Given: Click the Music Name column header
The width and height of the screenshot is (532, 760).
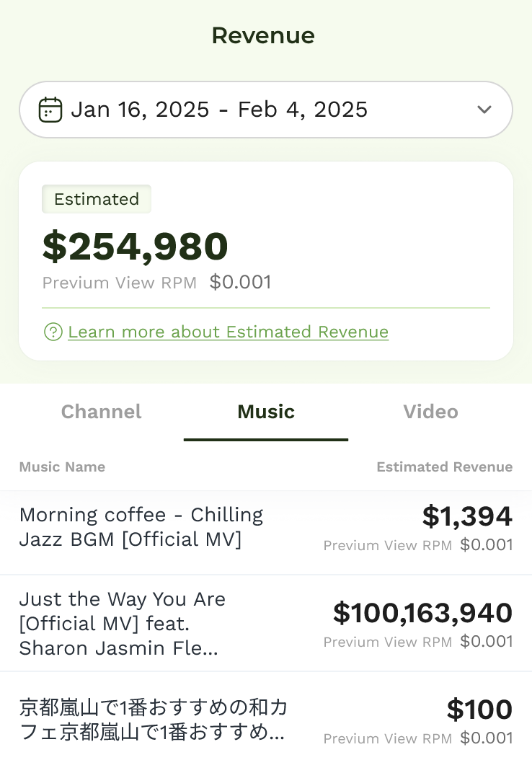Looking at the screenshot, I should pos(62,467).
